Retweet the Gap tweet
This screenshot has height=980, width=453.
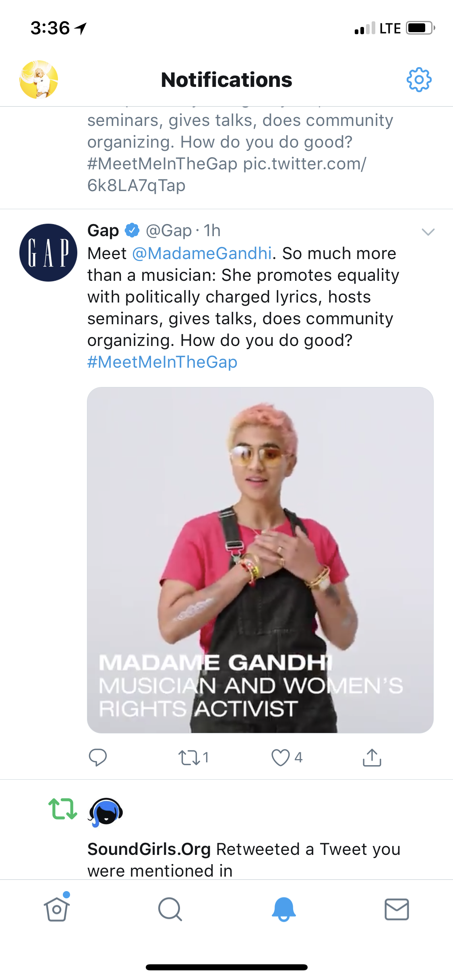click(189, 758)
